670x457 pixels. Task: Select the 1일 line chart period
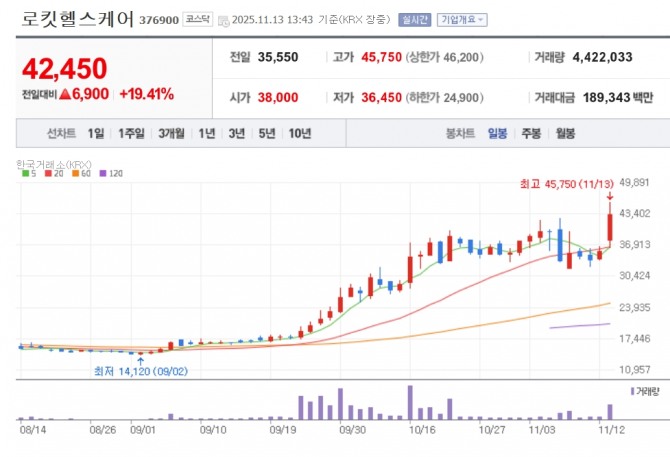coord(96,133)
